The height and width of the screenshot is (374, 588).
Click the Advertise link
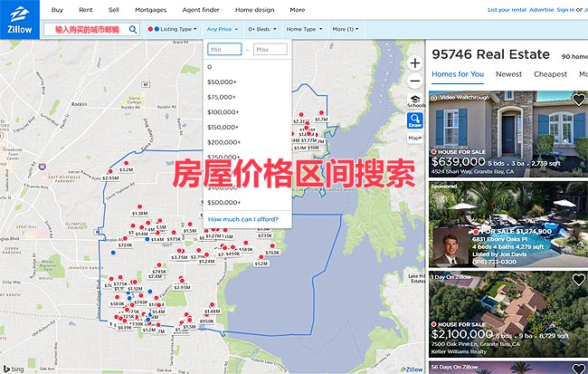(542, 10)
